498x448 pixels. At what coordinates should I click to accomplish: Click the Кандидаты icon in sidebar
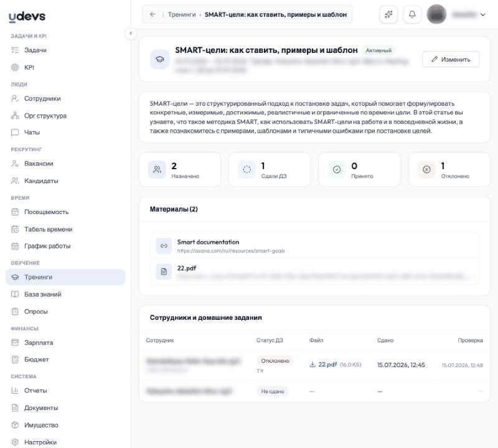[x=15, y=180]
